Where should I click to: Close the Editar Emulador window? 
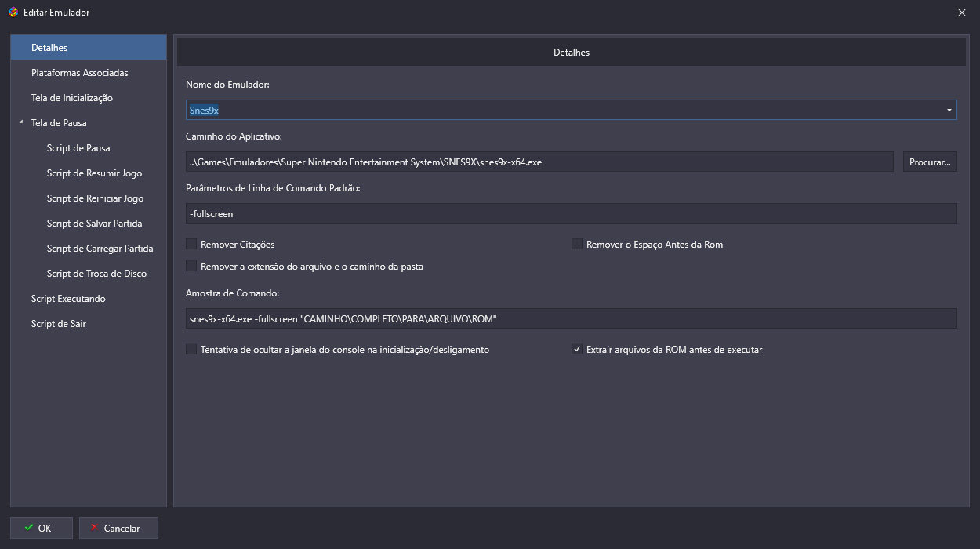(962, 13)
